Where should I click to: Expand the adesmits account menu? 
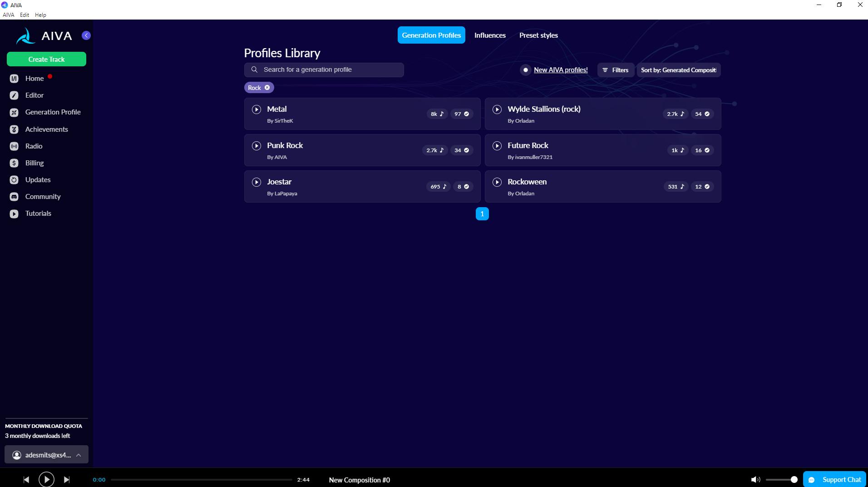tap(46, 455)
